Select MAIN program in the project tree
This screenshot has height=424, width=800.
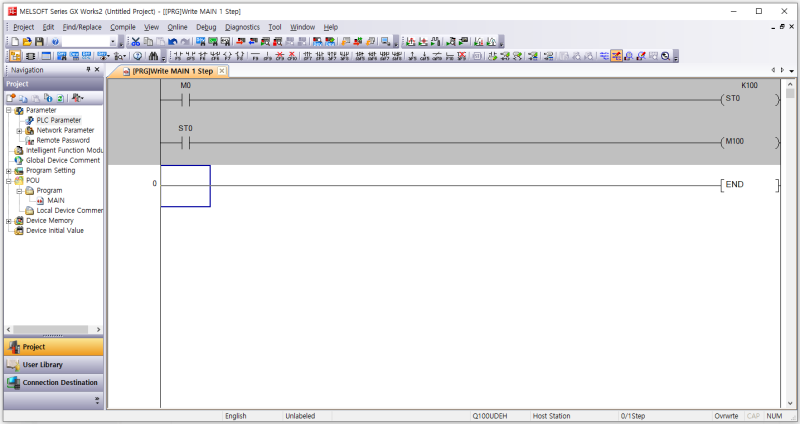56,200
